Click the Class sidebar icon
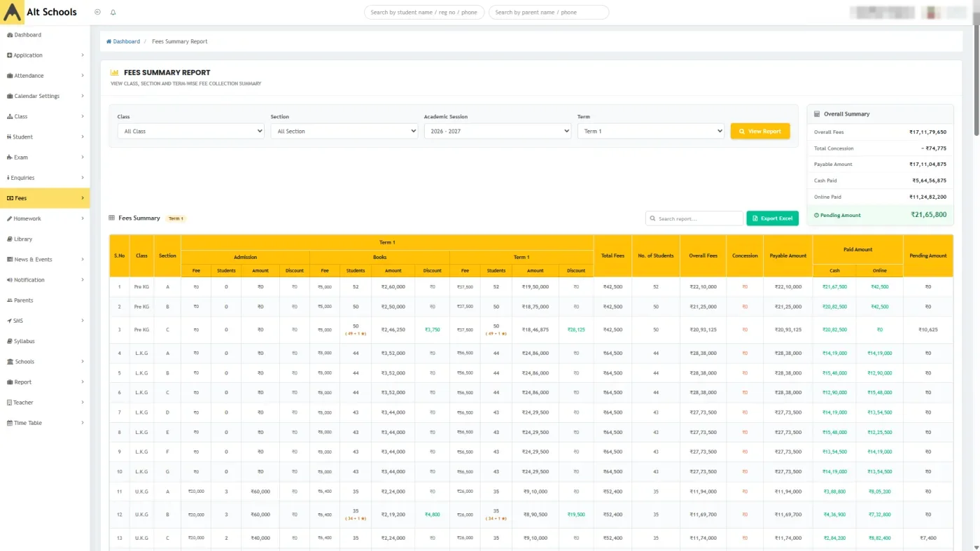Image resolution: width=980 pixels, height=551 pixels. 10,116
